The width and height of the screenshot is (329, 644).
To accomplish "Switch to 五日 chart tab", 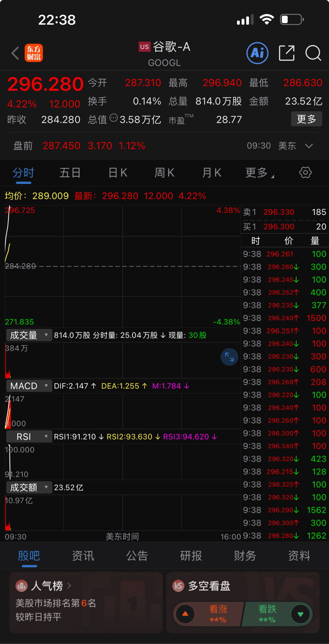I will point(70,173).
